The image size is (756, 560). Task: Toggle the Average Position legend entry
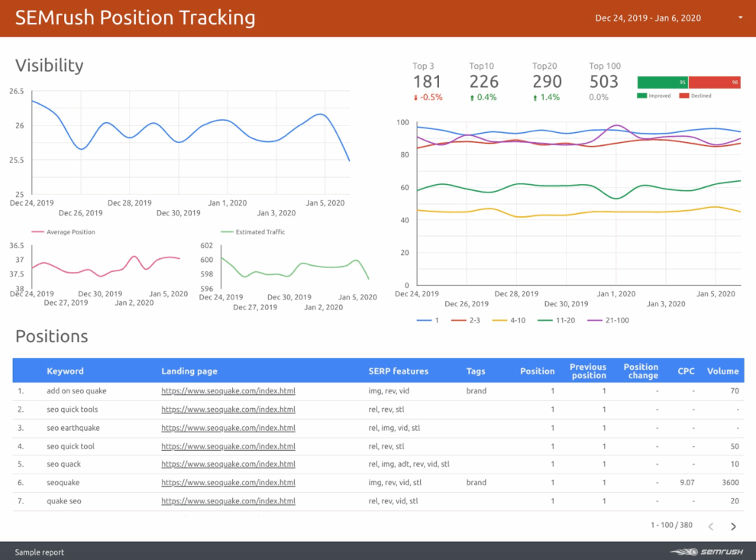point(63,232)
